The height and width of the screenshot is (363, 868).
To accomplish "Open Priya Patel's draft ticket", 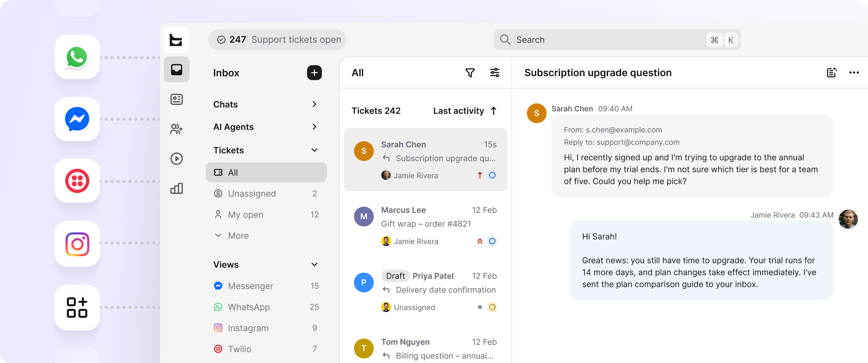I will pos(425,291).
